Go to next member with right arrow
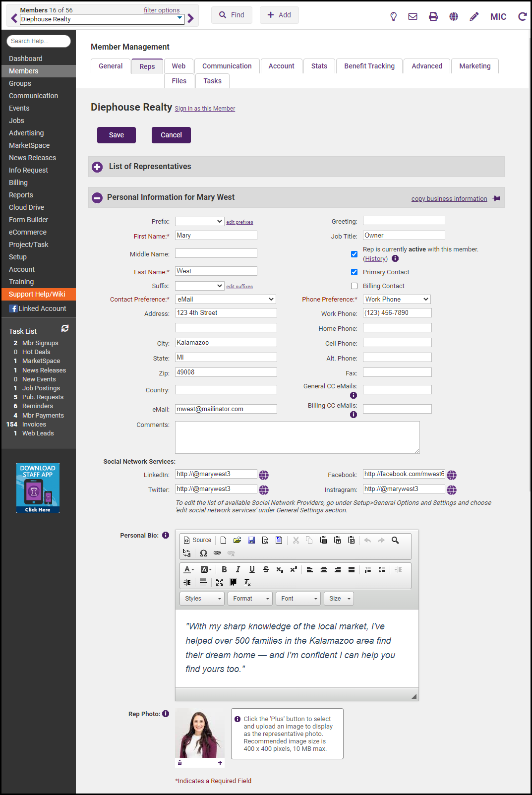 tap(191, 19)
